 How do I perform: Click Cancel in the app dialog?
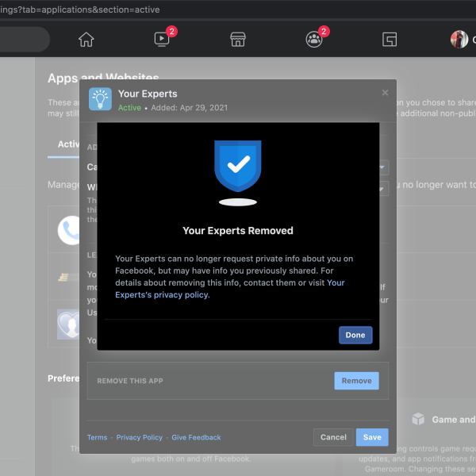click(333, 437)
